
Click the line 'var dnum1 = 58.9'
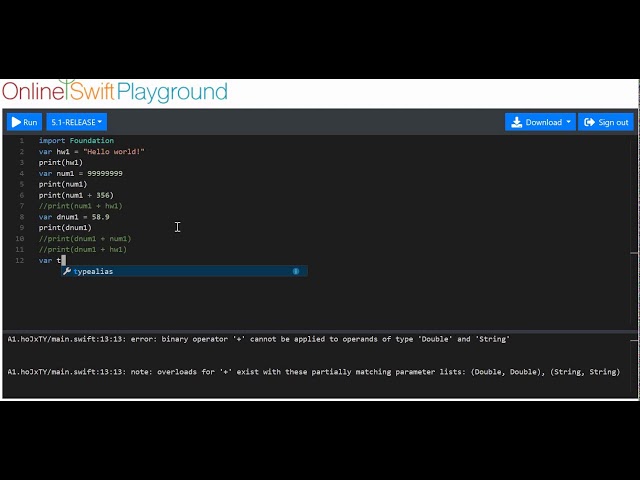pyautogui.click(x=74, y=217)
